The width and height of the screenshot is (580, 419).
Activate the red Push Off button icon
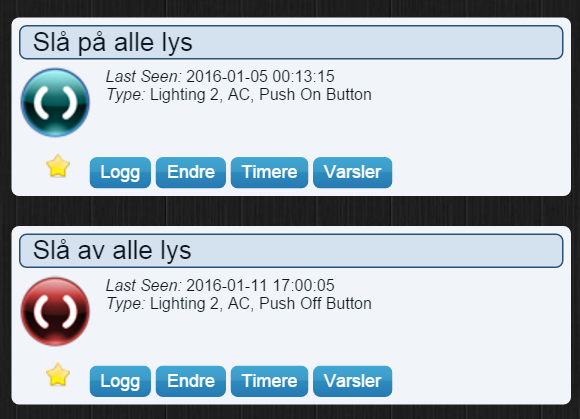[x=55, y=311]
